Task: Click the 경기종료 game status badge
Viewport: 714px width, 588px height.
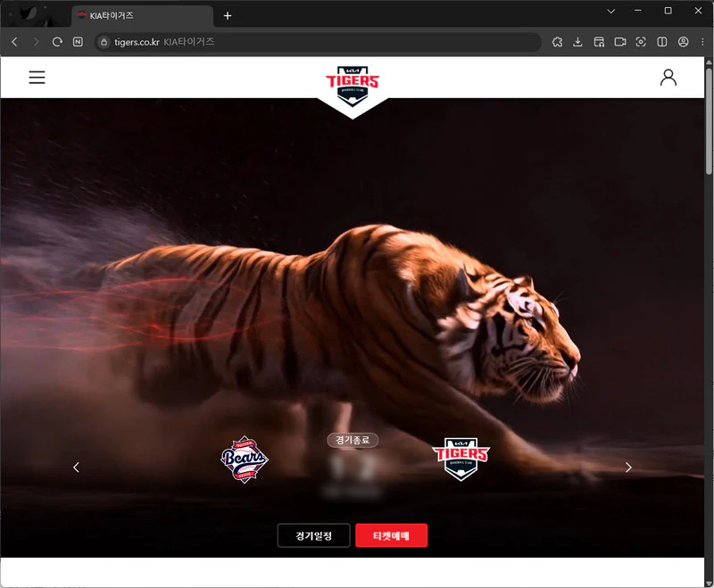Action: pos(353,440)
